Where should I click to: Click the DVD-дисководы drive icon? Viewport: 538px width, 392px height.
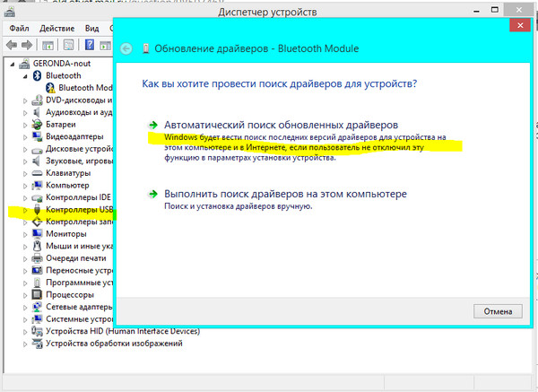[37, 100]
